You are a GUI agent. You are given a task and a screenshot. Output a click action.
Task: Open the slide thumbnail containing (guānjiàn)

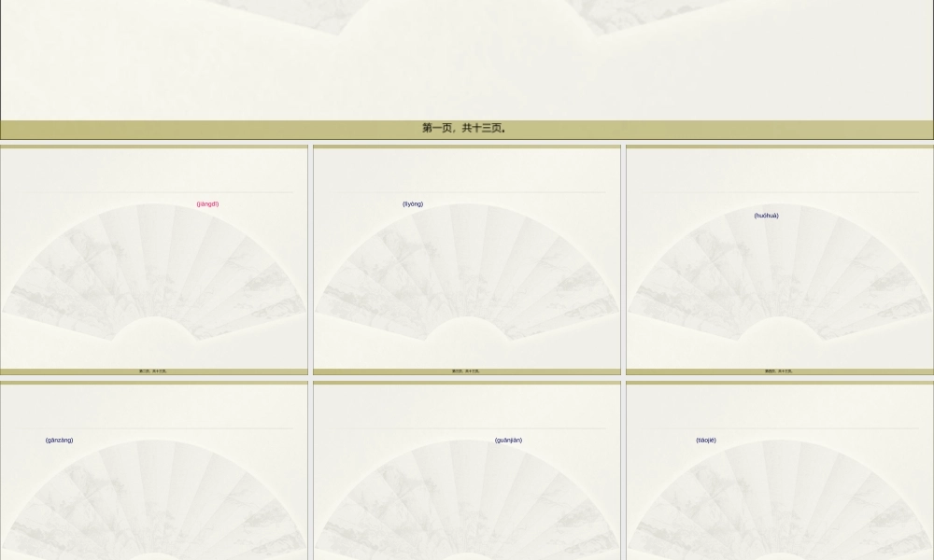pyautogui.click(x=467, y=495)
